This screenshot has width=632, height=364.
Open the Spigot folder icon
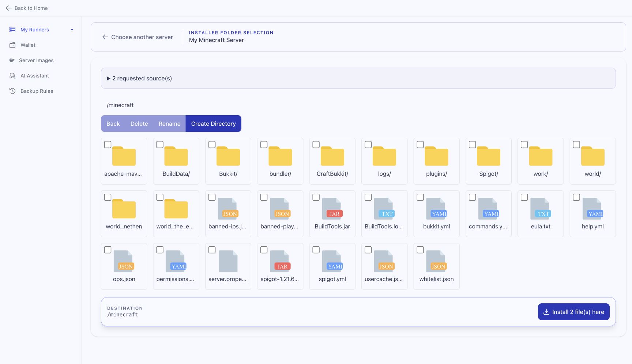coord(489,156)
